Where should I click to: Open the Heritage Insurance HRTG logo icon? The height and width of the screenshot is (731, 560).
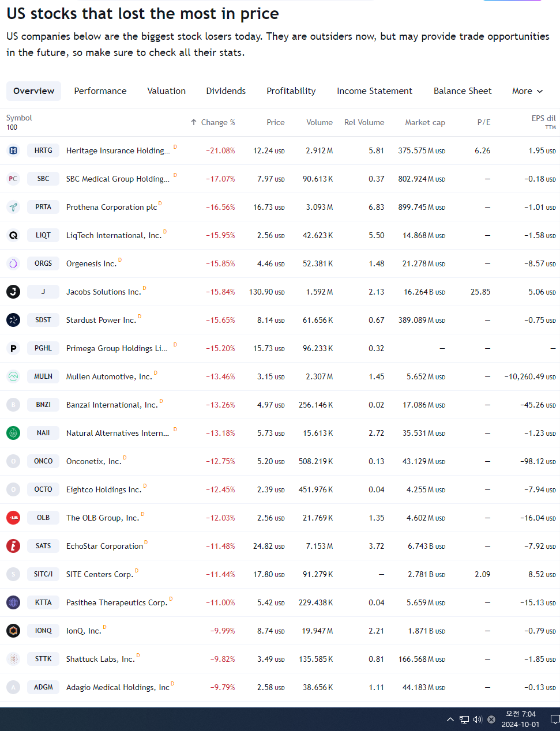(13, 150)
